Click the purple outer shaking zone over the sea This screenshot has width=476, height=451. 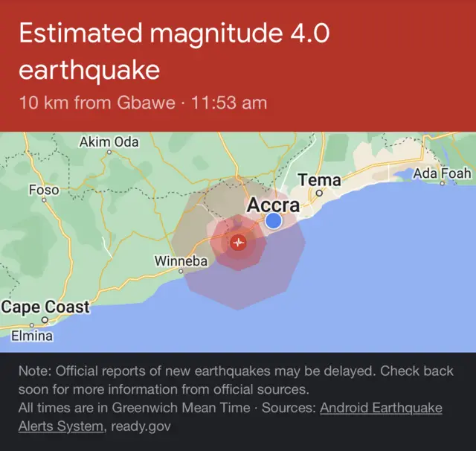point(245,287)
